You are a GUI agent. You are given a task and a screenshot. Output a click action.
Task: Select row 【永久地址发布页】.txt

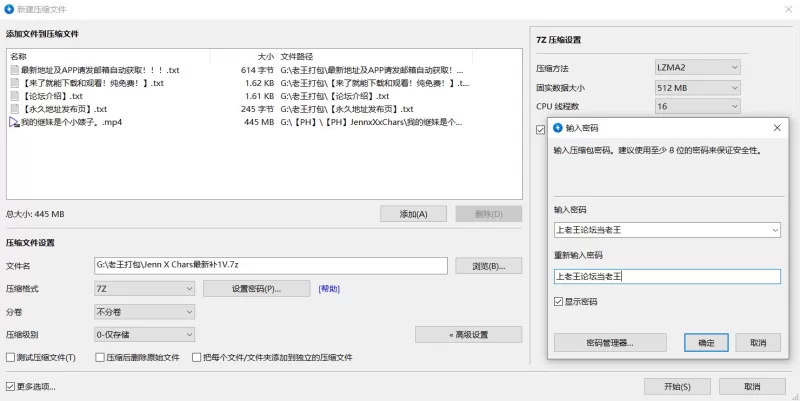[x=264, y=109]
